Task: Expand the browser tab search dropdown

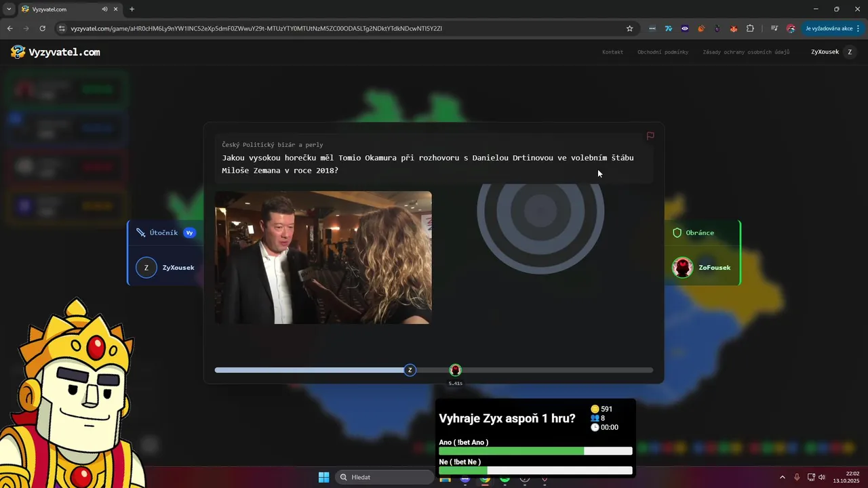Action: (x=9, y=9)
